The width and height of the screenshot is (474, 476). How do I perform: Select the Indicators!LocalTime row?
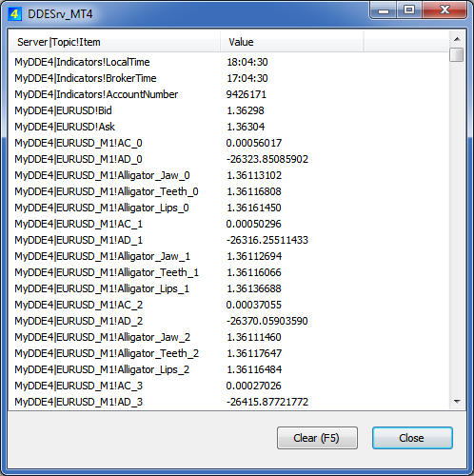coord(229,62)
